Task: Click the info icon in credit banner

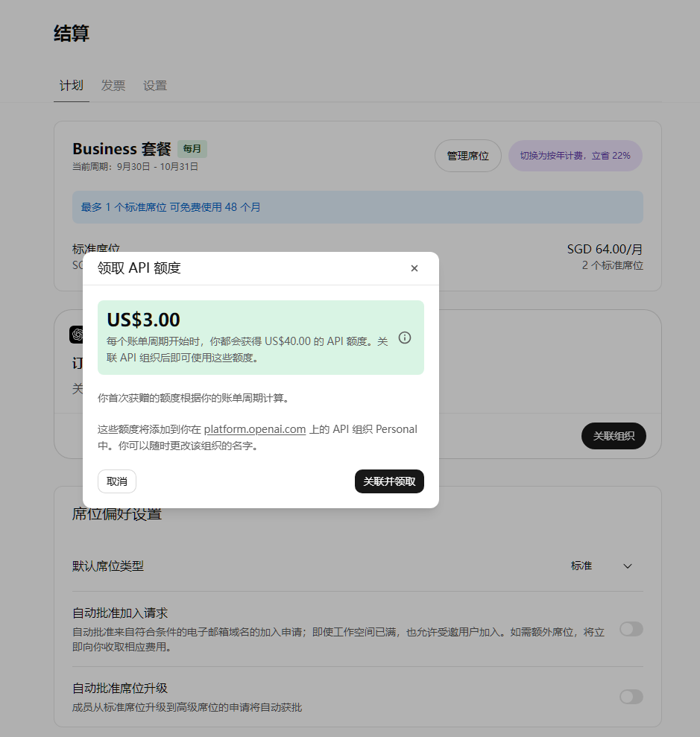Action: tap(405, 338)
